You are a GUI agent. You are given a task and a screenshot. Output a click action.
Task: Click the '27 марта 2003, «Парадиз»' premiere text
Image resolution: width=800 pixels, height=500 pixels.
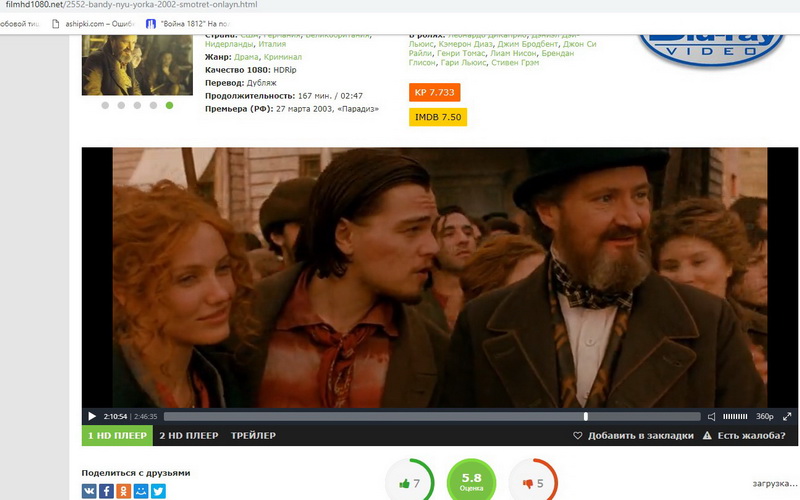327,109
